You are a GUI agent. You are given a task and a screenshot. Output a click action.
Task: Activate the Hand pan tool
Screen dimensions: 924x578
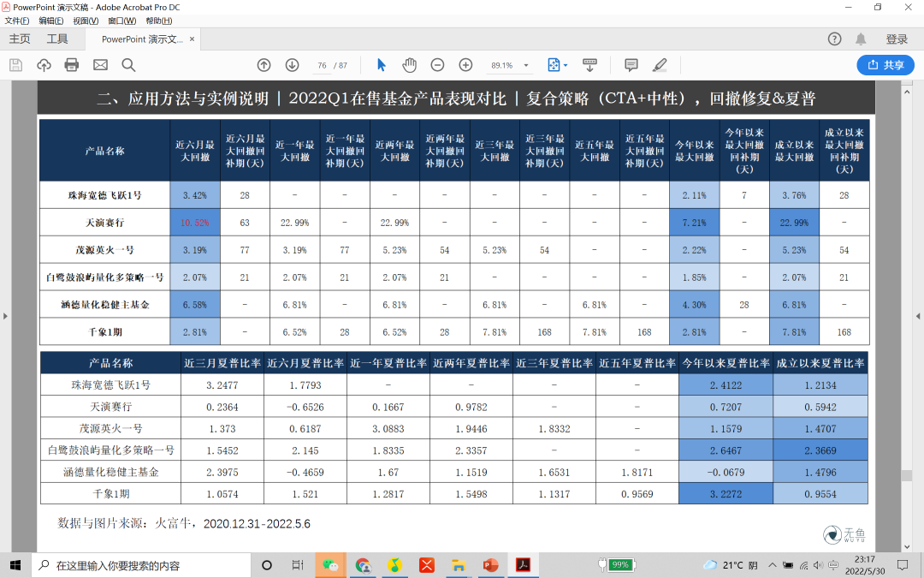pyautogui.click(x=409, y=65)
